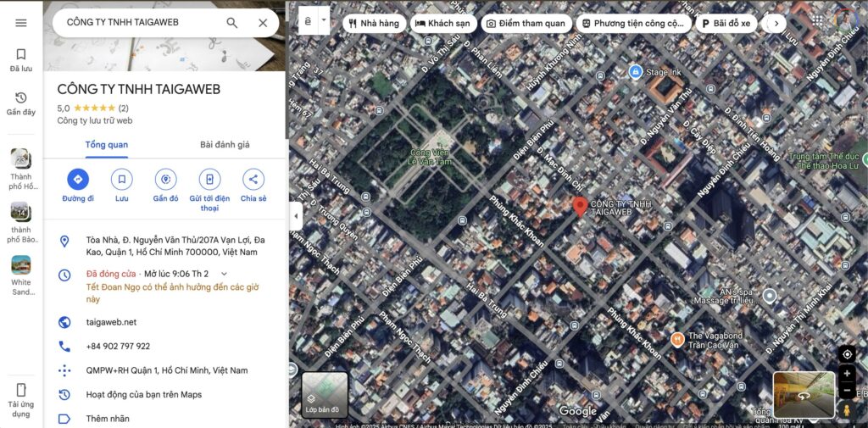Click the Stage Ink map marker
The width and height of the screenshot is (868, 428).
[636, 72]
